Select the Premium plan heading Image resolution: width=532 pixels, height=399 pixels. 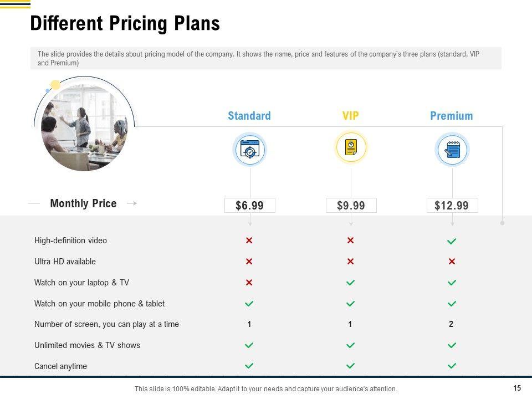tap(452, 116)
